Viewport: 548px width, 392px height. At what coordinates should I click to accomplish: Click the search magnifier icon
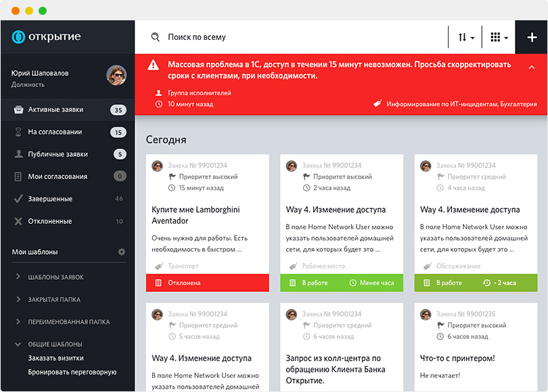(x=155, y=36)
